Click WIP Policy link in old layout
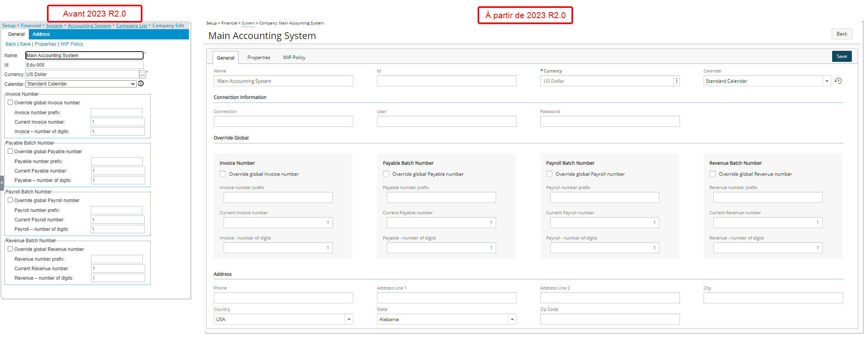 coord(72,44)
